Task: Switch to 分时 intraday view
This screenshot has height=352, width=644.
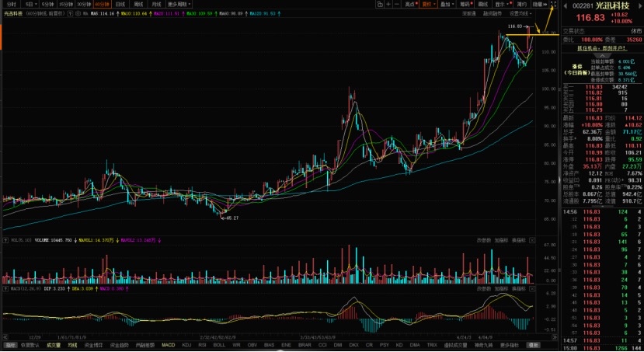Action: tap(12, 4)
